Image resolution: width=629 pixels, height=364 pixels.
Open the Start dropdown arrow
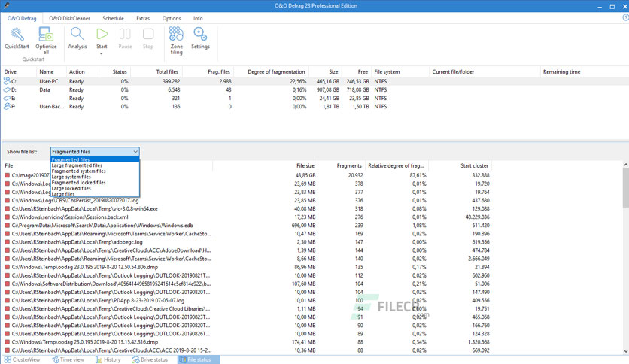point(102,53)
